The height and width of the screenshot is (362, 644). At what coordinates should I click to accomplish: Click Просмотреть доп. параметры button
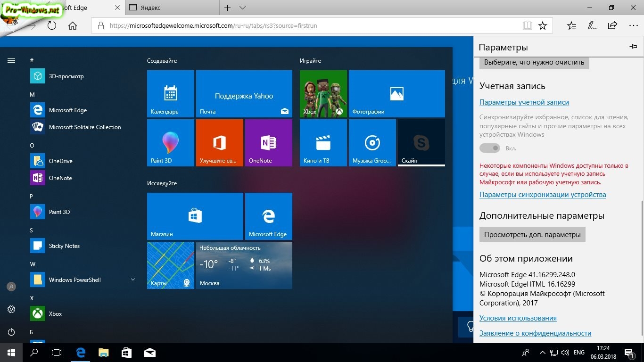(x=532, y=234)
